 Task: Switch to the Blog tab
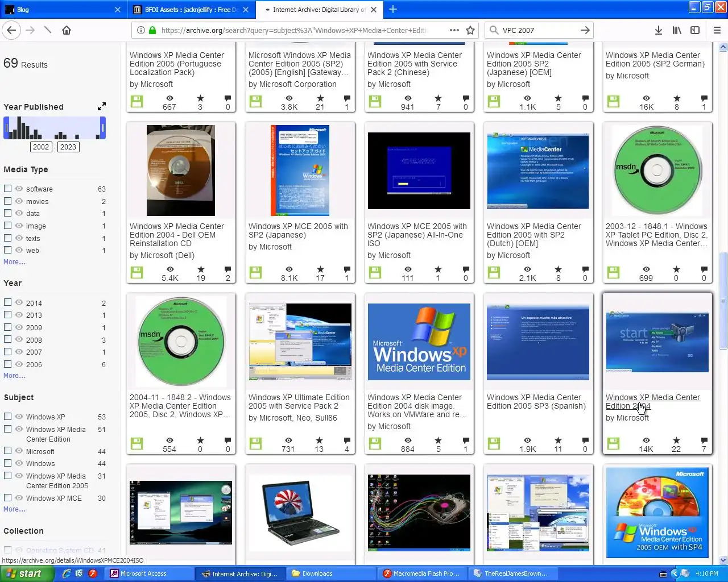pyautogui.click(x=63, y=9)
